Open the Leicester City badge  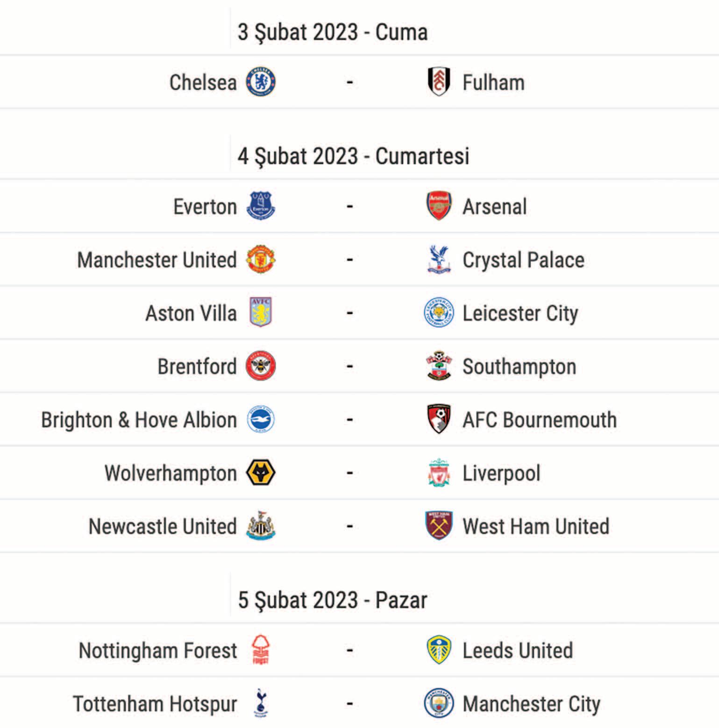coord(439,312)
